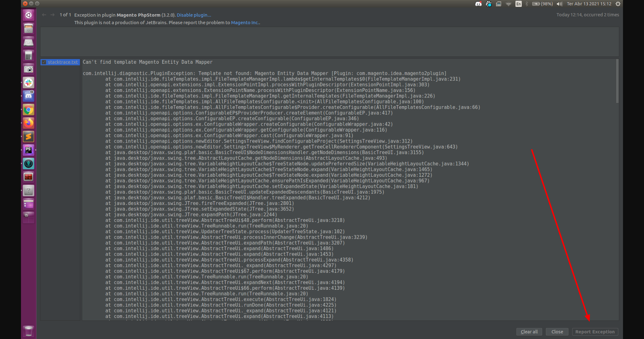Go to the next exception arrow
The image size is (644, 339).
pyautogui.click(x=52, y=15)
